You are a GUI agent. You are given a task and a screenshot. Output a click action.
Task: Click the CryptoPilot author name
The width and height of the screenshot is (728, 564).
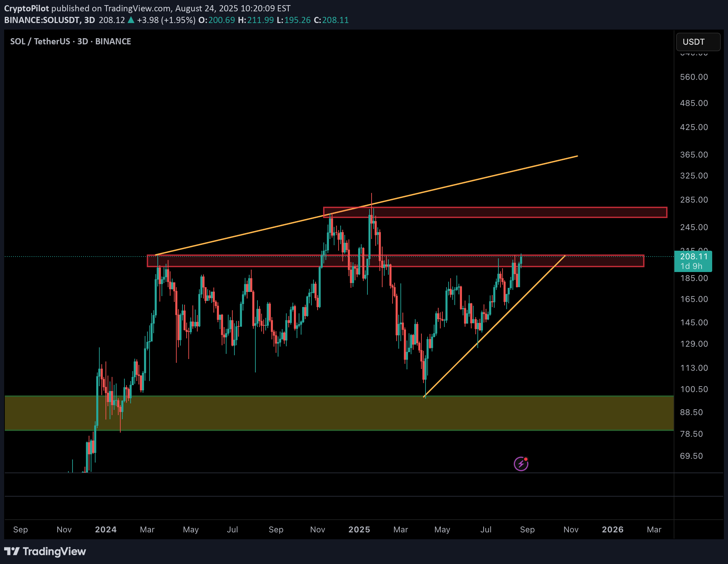(26, 8)
